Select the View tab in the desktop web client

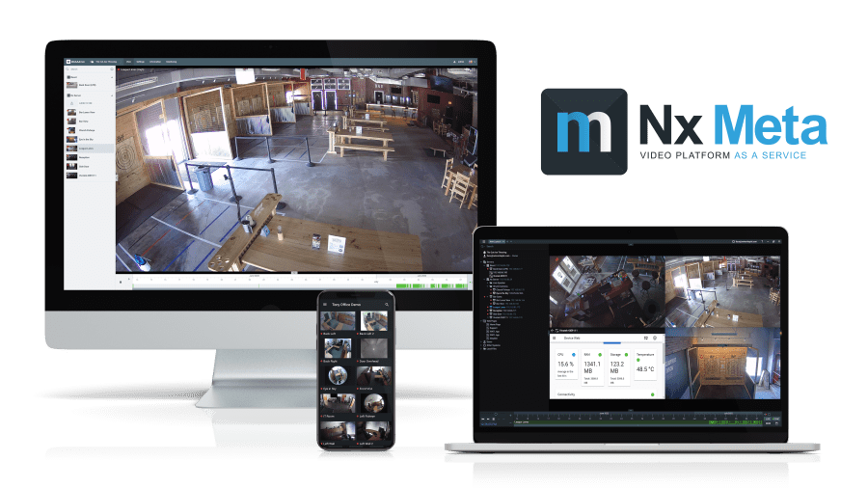tap(128, 62)
